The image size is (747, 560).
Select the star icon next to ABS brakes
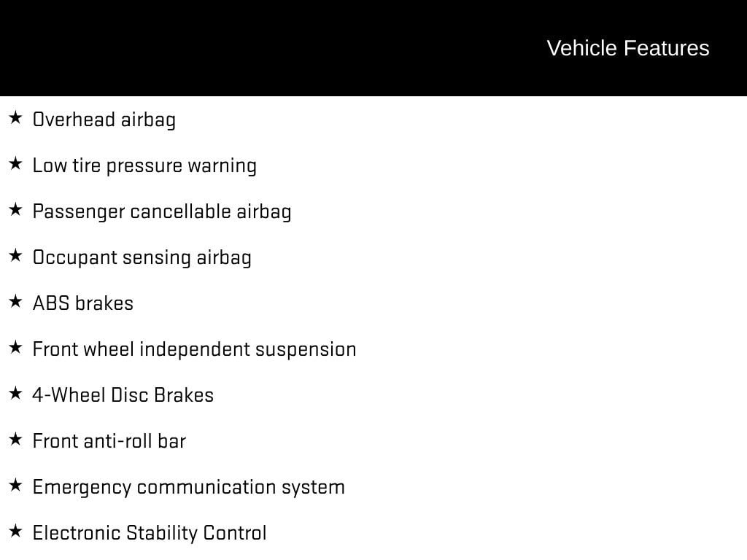pyautogui.click(x=15, y=301)
